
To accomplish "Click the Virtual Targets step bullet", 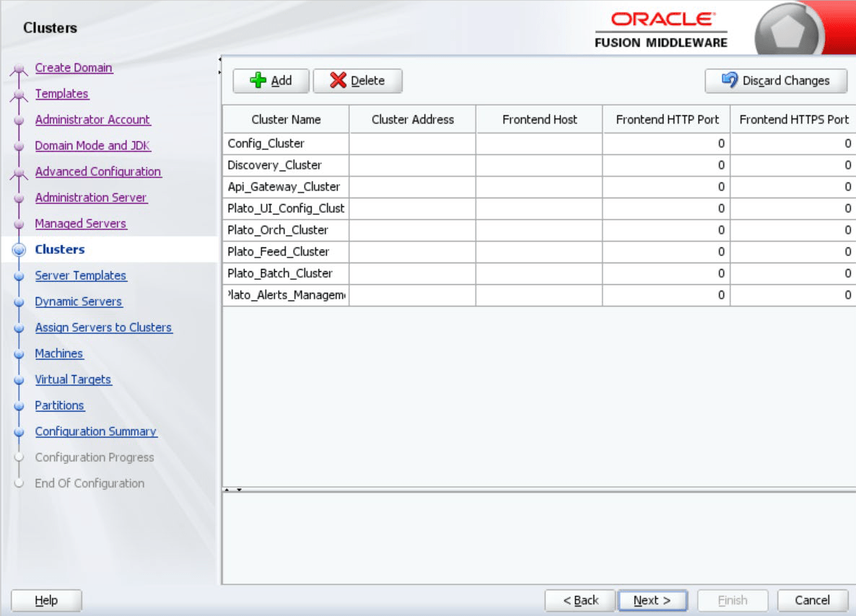I will click(x=19, y=380).
